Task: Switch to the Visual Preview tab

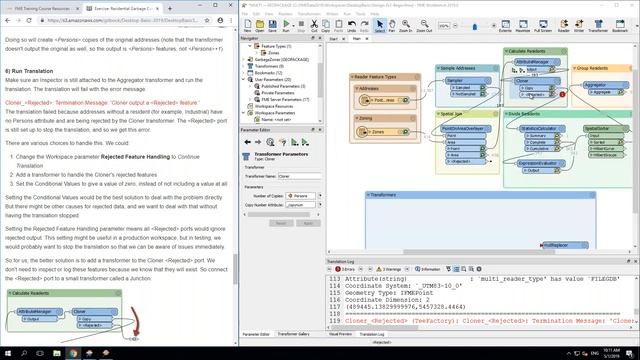Action: point(340,334)
